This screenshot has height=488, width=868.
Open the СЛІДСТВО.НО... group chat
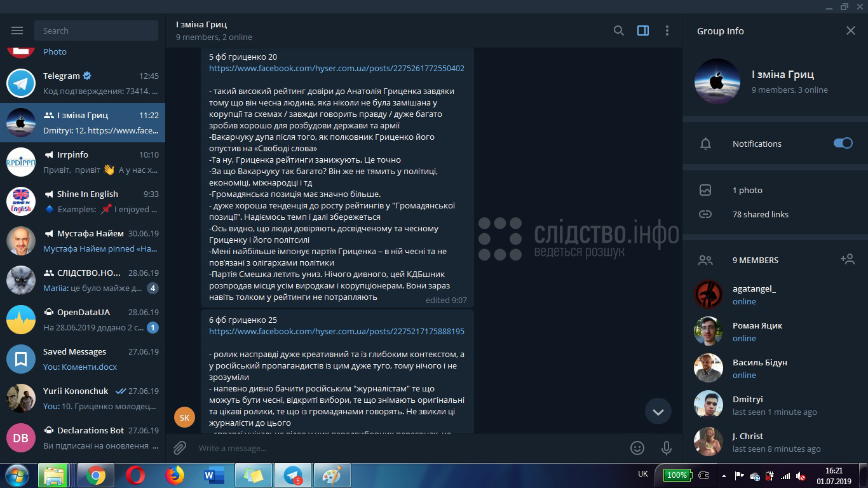(x=83, y=280)
